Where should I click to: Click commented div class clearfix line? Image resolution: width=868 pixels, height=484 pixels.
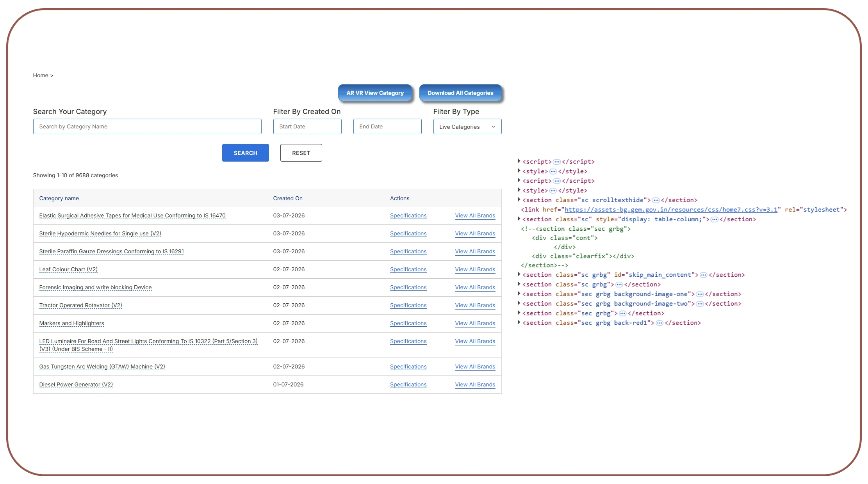(x=583, y=256)
